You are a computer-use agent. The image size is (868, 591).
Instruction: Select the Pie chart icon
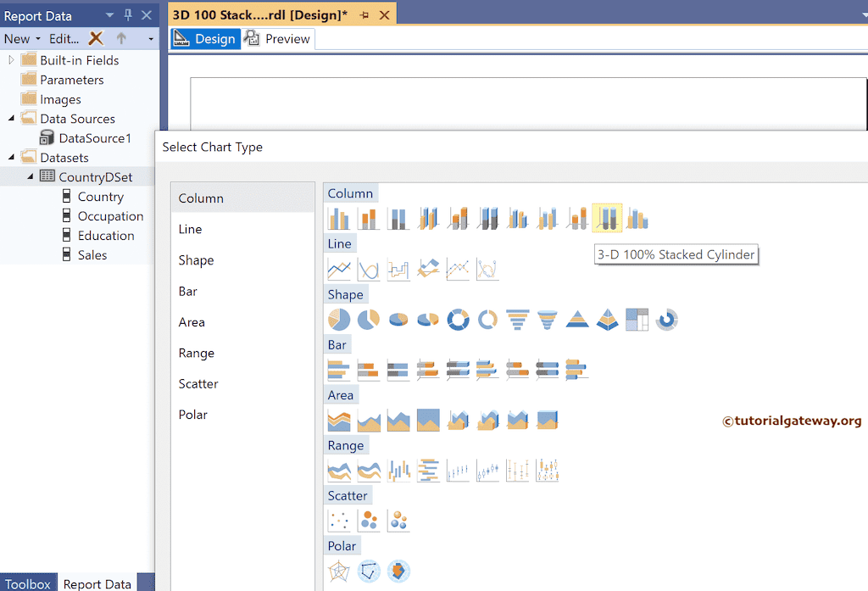[339, 320]
